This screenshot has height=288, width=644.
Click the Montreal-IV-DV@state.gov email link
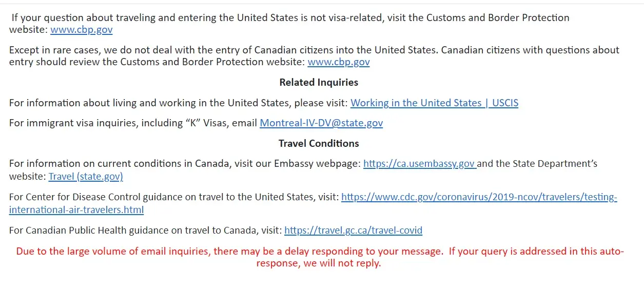(x=321, y=123)
